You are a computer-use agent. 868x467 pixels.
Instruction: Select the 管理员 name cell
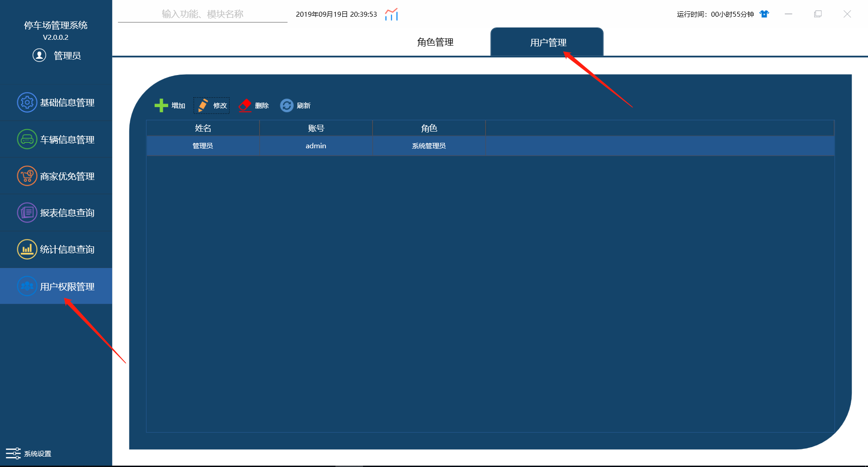203,146
